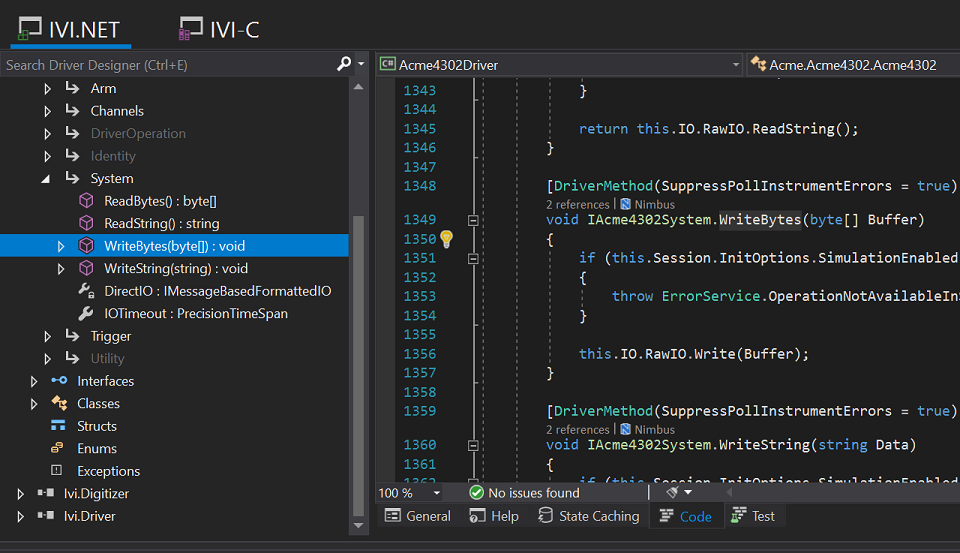Click the Channels interface arrow icon
The image size is (960, 553).
click(72, 111)
